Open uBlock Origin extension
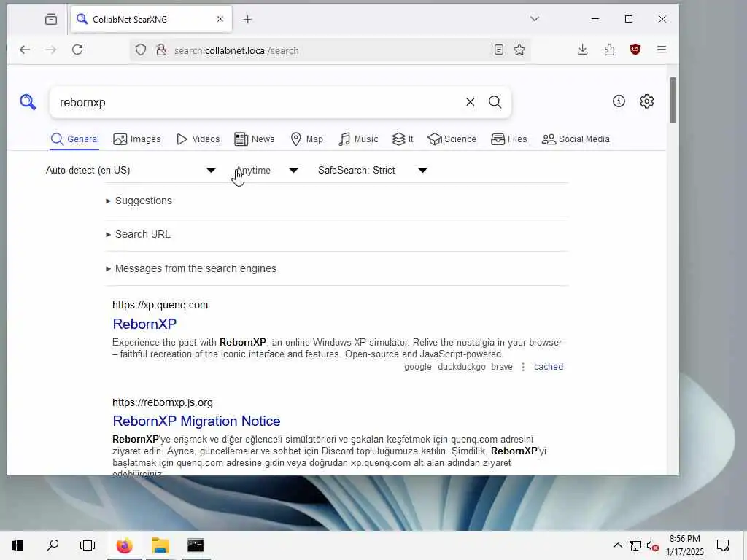 [x=635, y=50]
